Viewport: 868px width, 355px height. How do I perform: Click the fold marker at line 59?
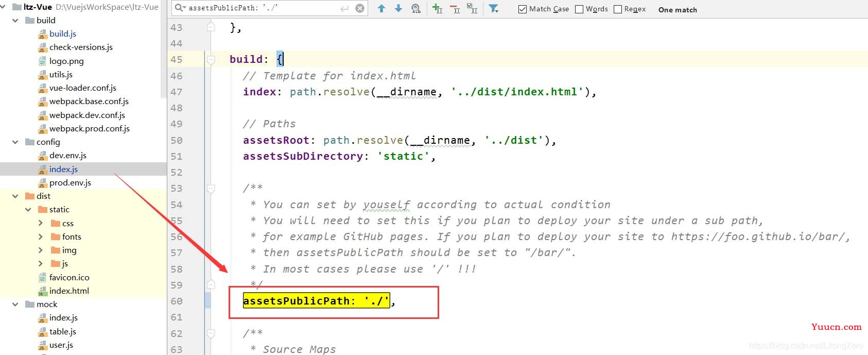pyautogui.click(x=211, y=284)
